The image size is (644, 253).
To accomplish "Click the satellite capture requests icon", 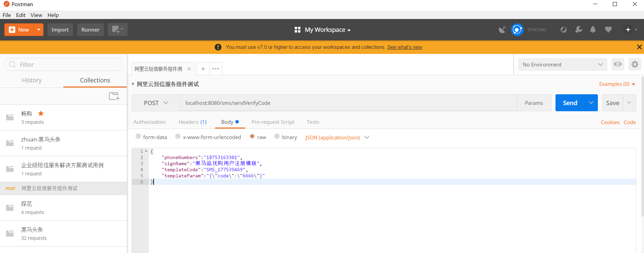I will [502, 30].
